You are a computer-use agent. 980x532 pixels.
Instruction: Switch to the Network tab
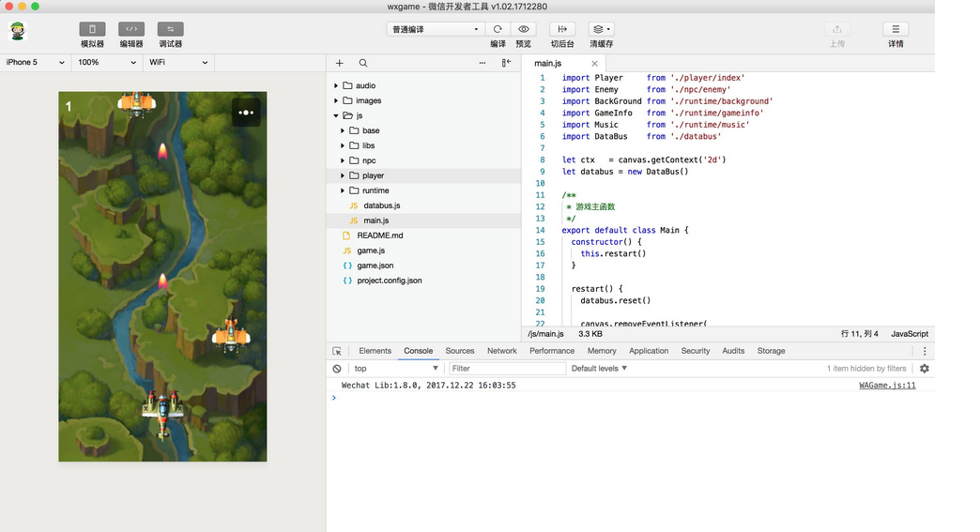502,351
